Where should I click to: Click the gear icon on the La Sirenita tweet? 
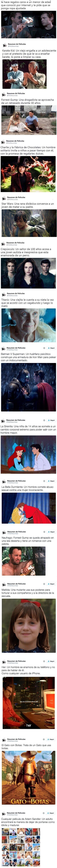click(x=44, y=420)
